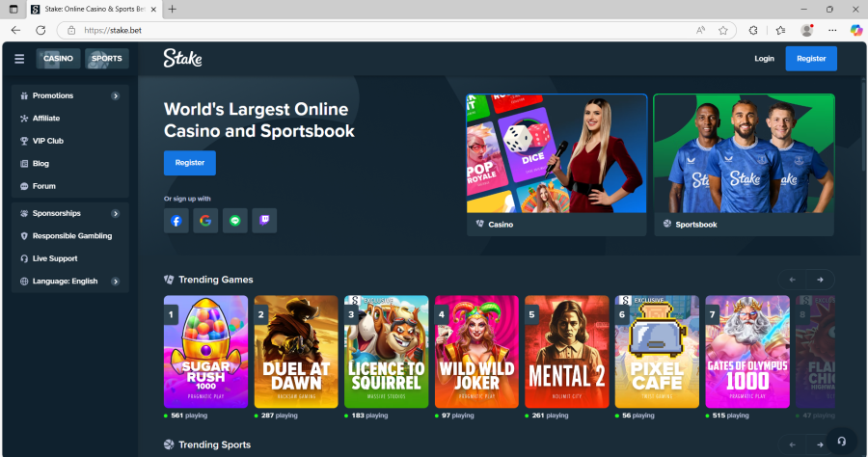Screen dimensions: 868x457
Task: Open browser profile avatar
Action: (807, 31)
